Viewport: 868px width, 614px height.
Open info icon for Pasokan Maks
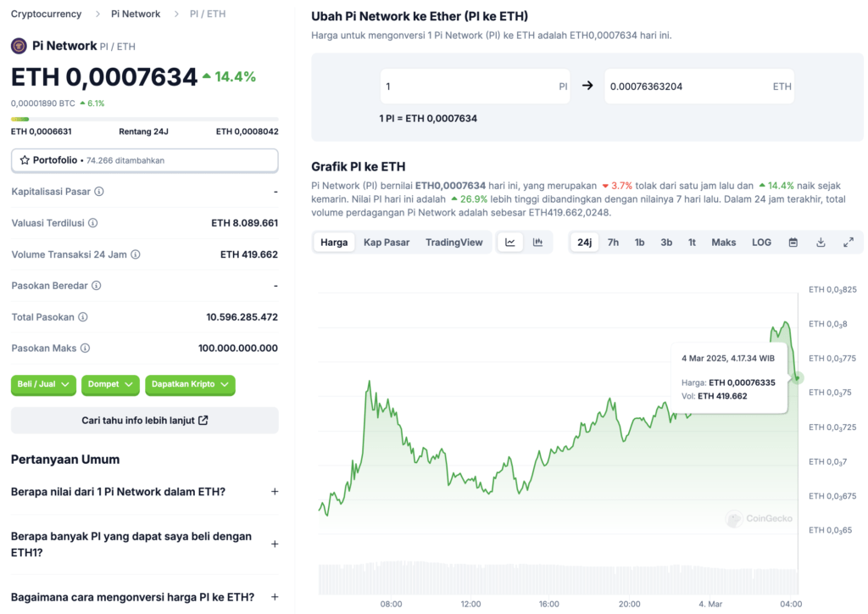tap(86, 349)
